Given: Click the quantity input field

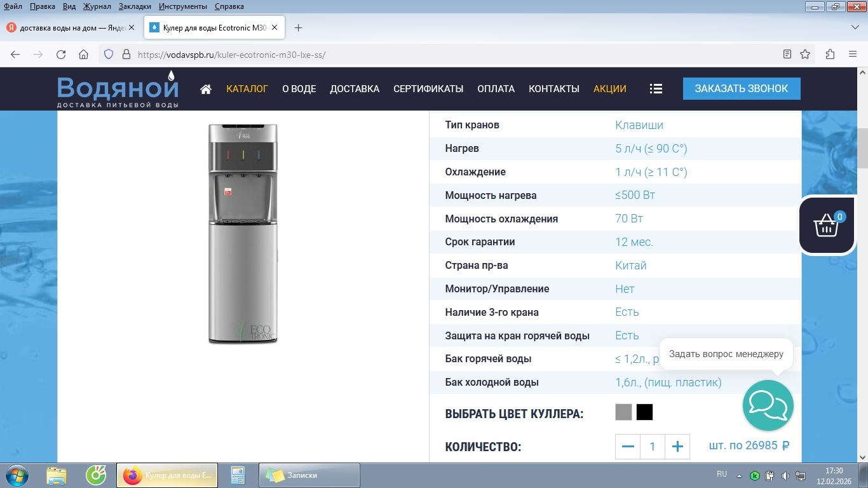Looking at the screenshot, I should (x=652, y=447).
